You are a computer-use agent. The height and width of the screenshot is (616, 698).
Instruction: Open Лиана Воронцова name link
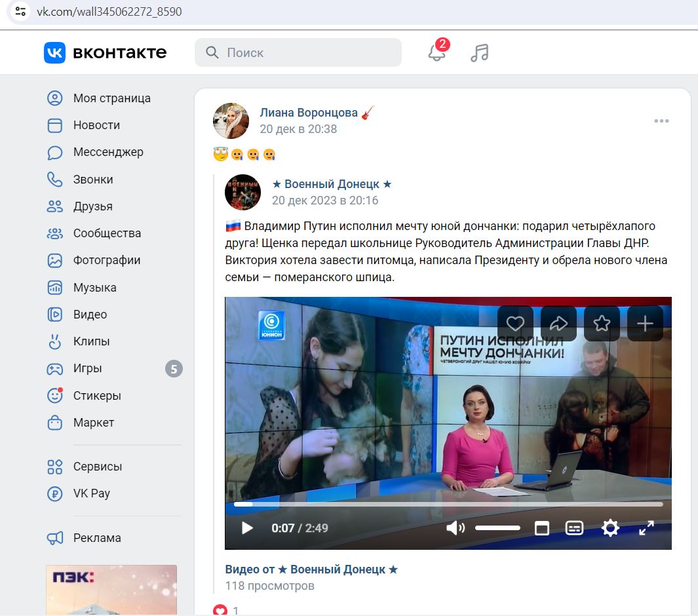click(309, 113)
